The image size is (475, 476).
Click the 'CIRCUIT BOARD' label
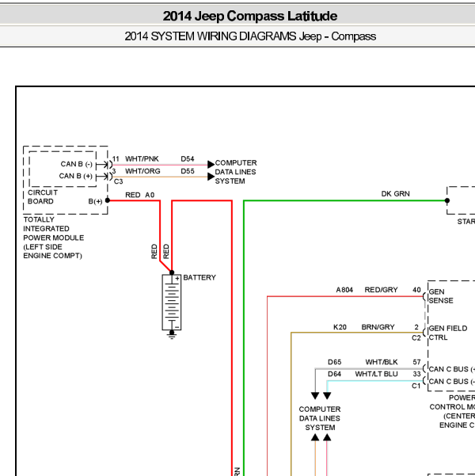pyautogui.click(x=43, y=196)
